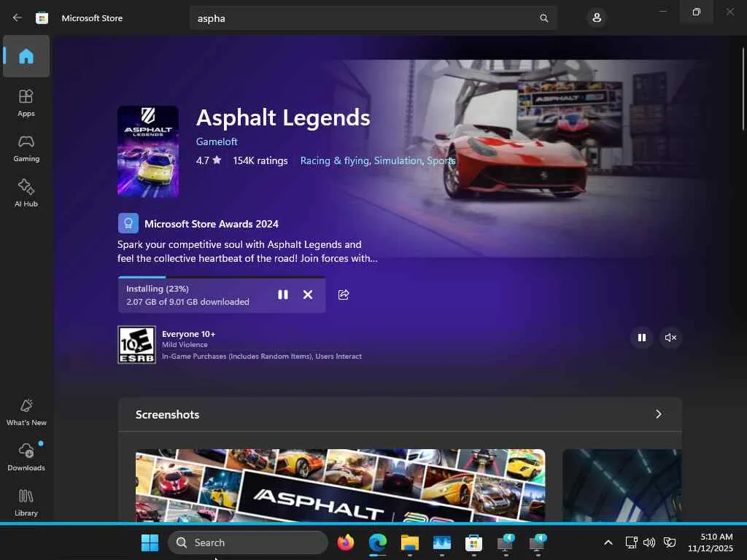Show hidden system tray icons
Viewport: 747px width, 560px height.
(608, 542)
